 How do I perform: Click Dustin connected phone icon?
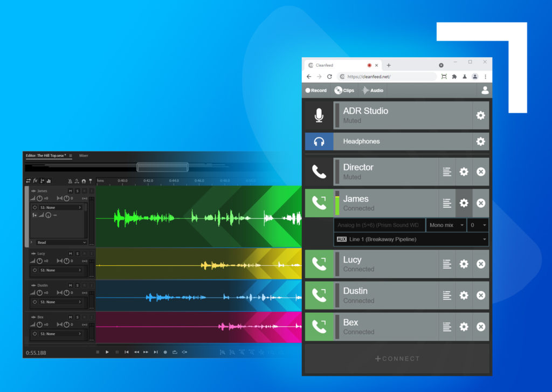tap(319, 295)
